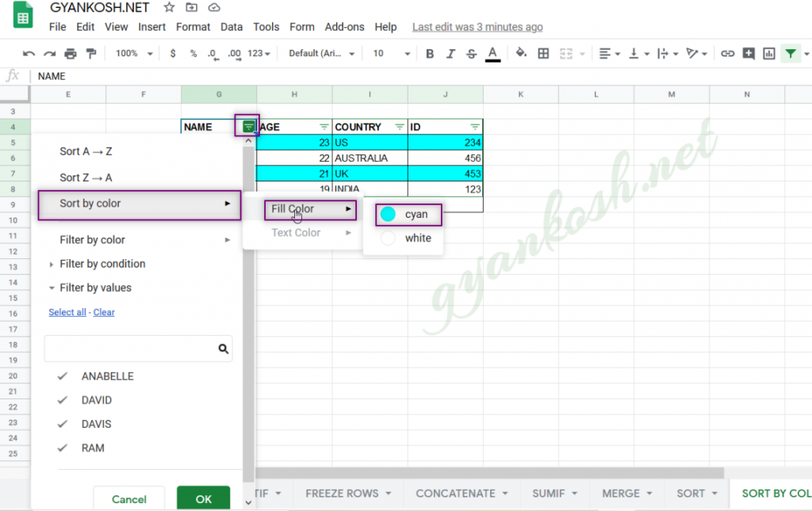Viewport: 812px width, 511px height.
Task: Collapse the Filter by values section
Action: click(52, 288)
